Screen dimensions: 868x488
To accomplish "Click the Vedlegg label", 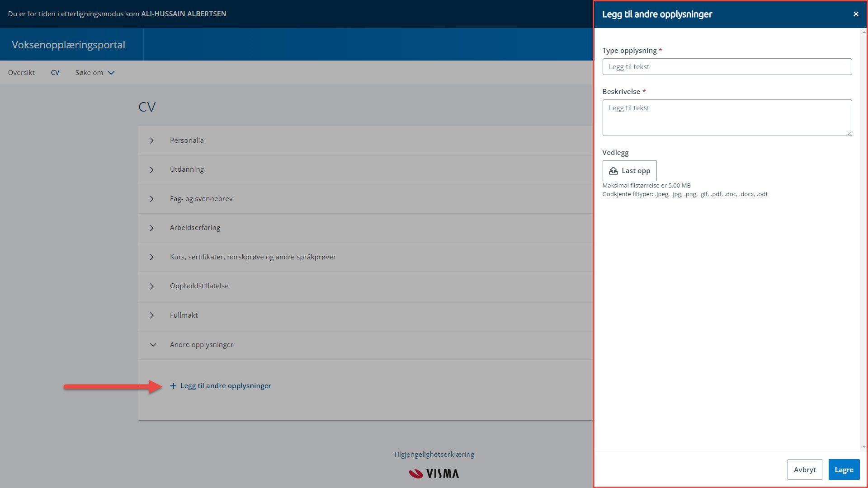I will (x=615, y=153).
